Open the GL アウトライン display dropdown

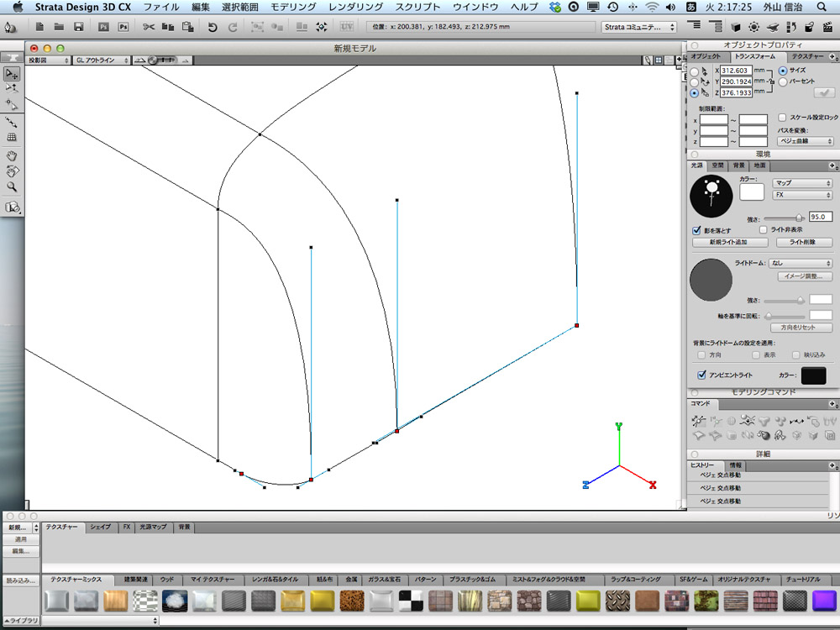coord(102,60)
